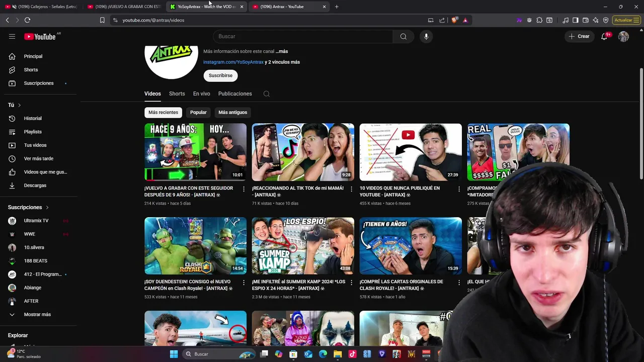This screenshot has width=644, height=362.
Task: Open Brave Rewards triangle icon
Action: [x=465, y=20]
